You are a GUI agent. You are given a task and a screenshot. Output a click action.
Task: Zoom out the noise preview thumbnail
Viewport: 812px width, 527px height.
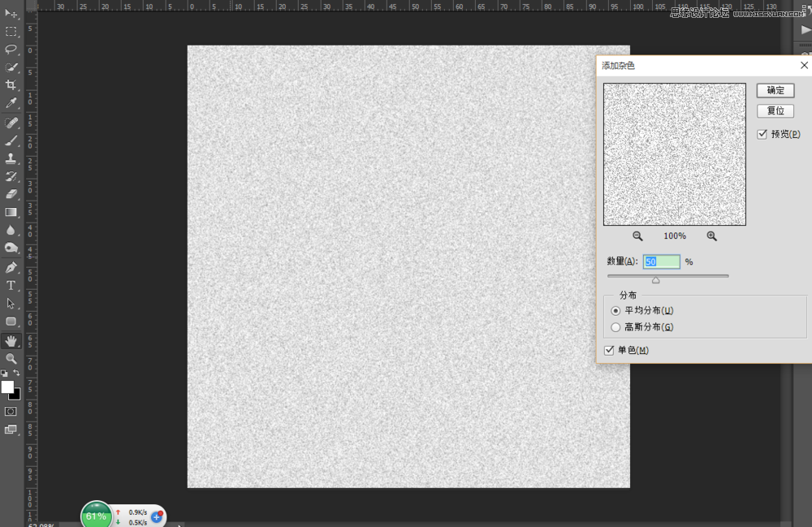coord(637,235)
